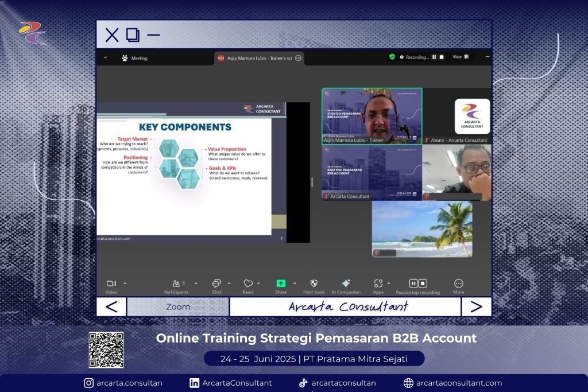Screen dimensions: 588x392
Task: Expand the Share options arrow
Action: pos(295,283)
